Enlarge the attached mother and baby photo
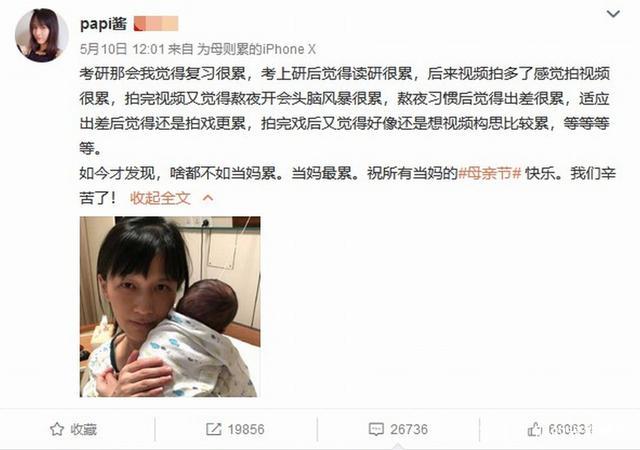Screen dimensions: 640x450 click(x=170, y=307)
